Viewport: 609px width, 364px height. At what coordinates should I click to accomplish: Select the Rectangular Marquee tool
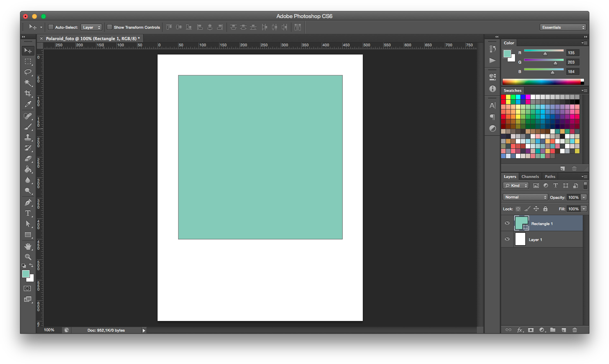(28, 61)
